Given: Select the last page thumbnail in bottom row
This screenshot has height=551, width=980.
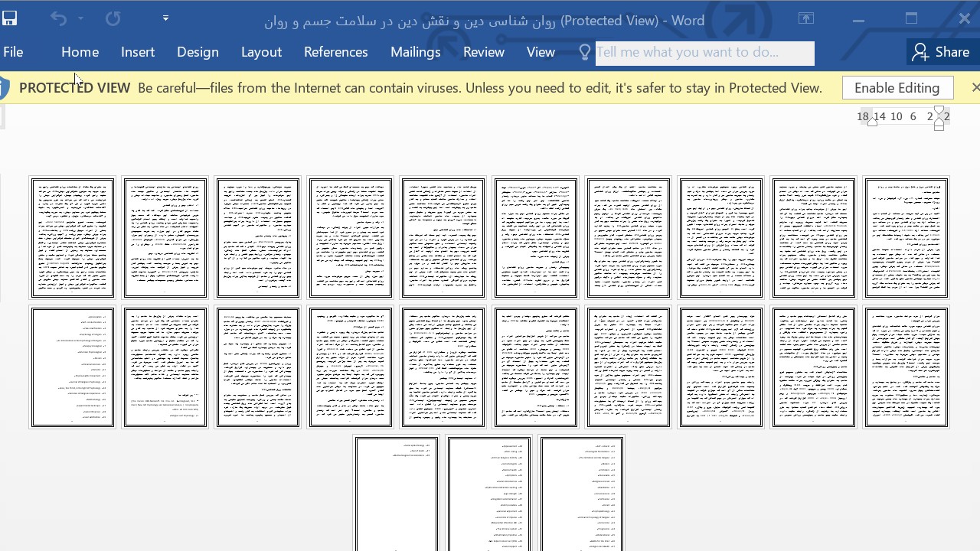Looking at the screenshot, I should tap(582, 494).
